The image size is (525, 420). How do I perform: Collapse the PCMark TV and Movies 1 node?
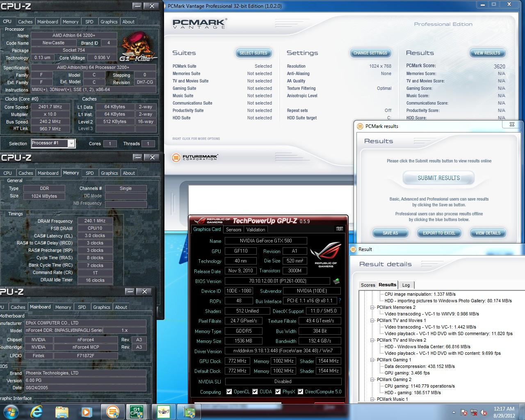click(372, 320)
